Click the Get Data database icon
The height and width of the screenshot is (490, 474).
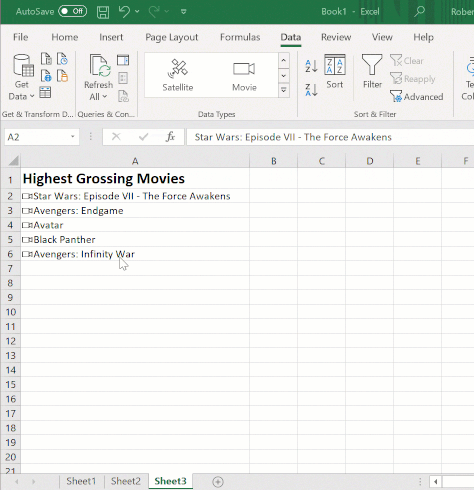pyautogui.click(x=23, y=65)
